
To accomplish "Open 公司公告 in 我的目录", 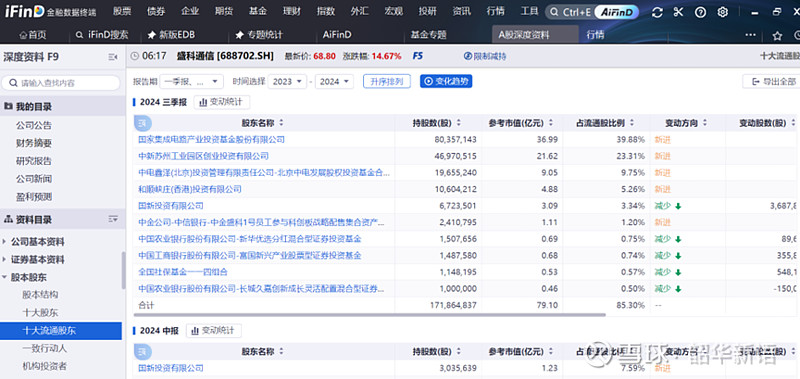I will [x=34, y=125].
